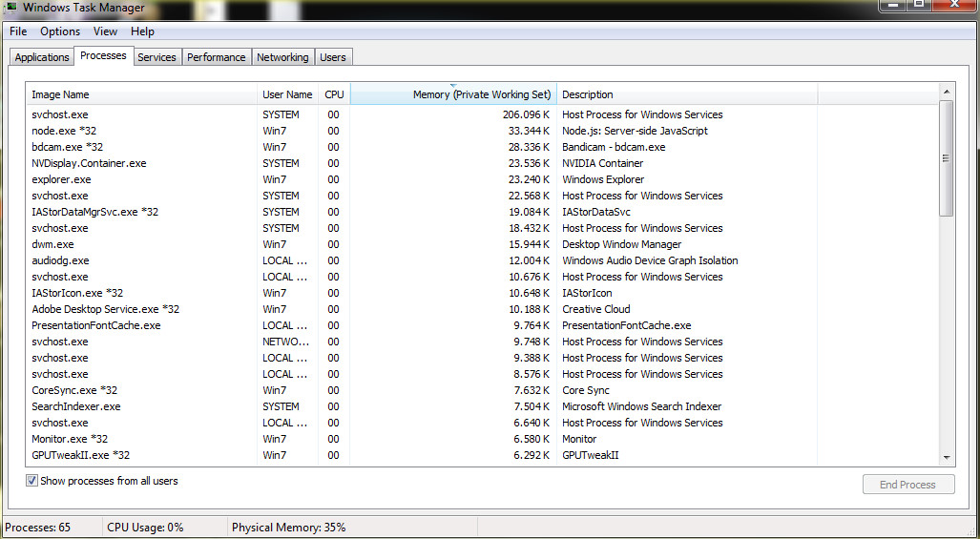Select the node.exe *32 process
The image size is (980, 539).
[64, 131]
